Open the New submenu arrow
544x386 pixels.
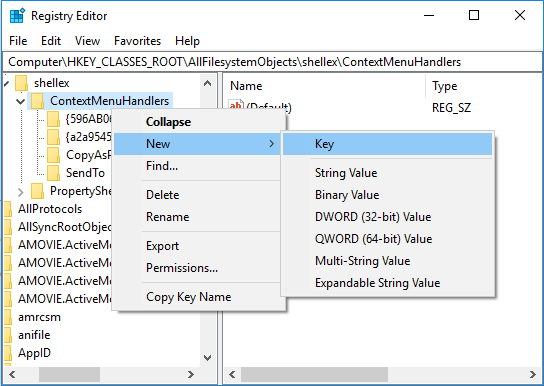click(x=272, y=144)
